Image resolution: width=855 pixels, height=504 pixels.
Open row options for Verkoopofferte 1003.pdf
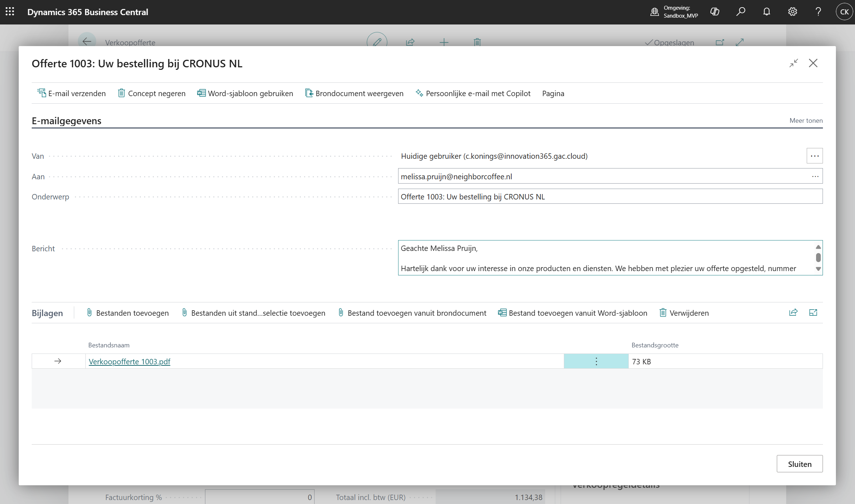[x=596, y=361]
